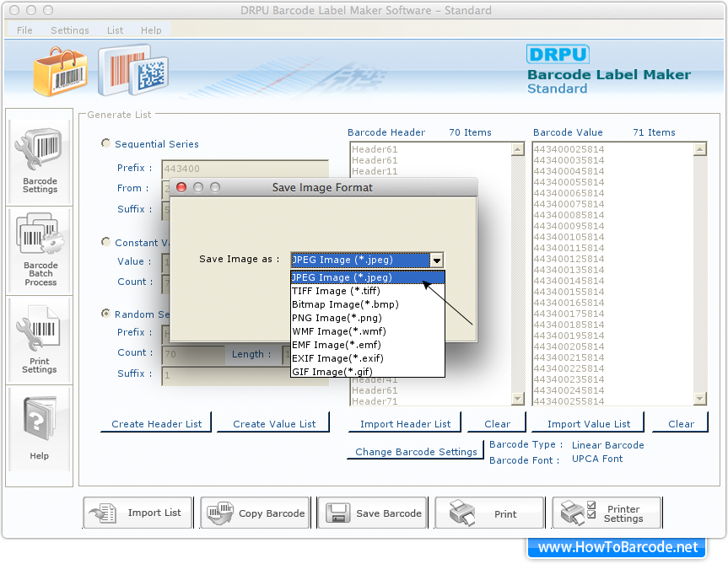
Task: Open the Help menu
Action: point(151,30)
